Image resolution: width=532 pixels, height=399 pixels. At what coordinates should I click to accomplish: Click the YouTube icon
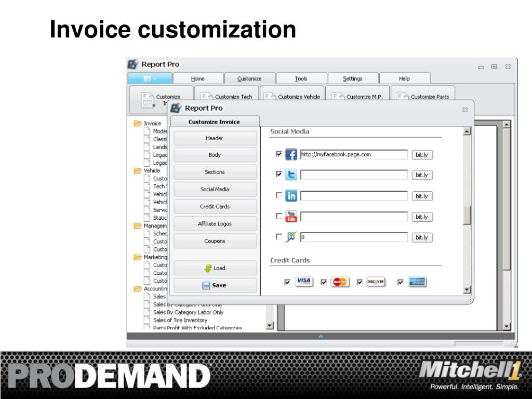(x=291, y=216)
